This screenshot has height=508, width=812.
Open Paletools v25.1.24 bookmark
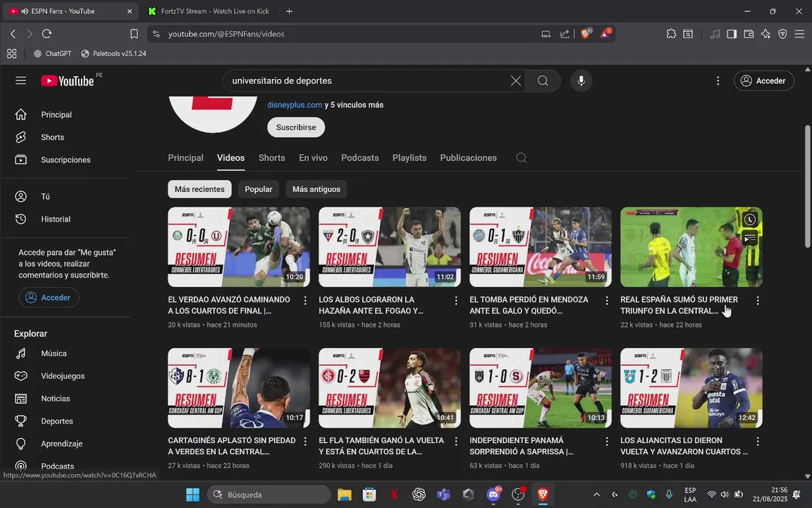coord(113,54)
